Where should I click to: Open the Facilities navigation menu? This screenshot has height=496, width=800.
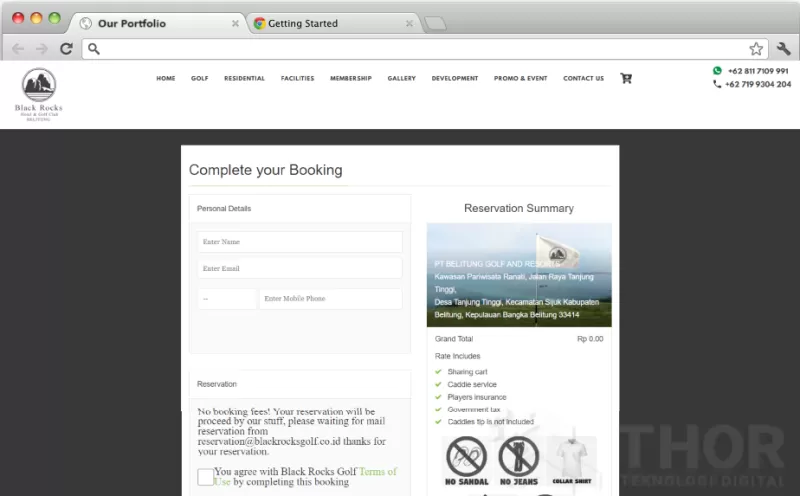point(297,78)
